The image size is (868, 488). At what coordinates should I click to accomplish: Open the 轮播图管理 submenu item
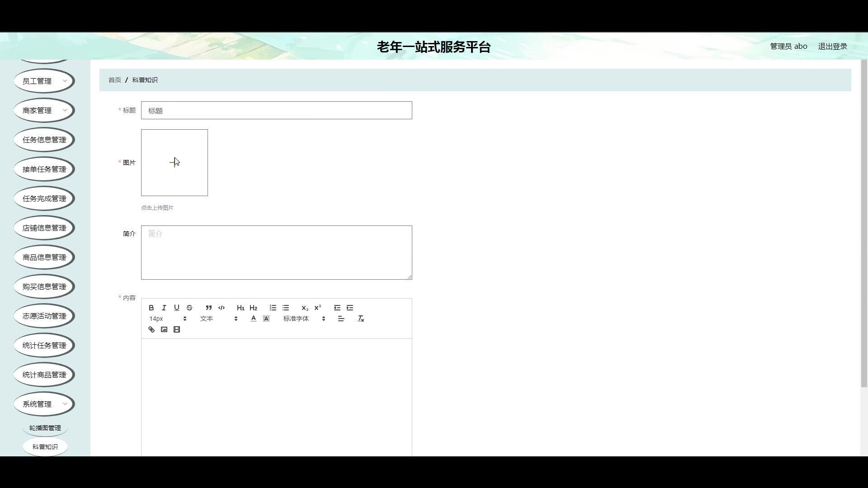pyautogui.click(x=45, y=428)
